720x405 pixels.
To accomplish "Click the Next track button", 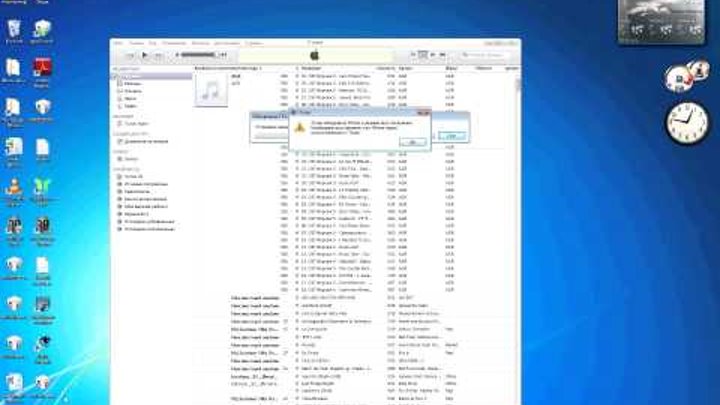I will tap(158, 55).
